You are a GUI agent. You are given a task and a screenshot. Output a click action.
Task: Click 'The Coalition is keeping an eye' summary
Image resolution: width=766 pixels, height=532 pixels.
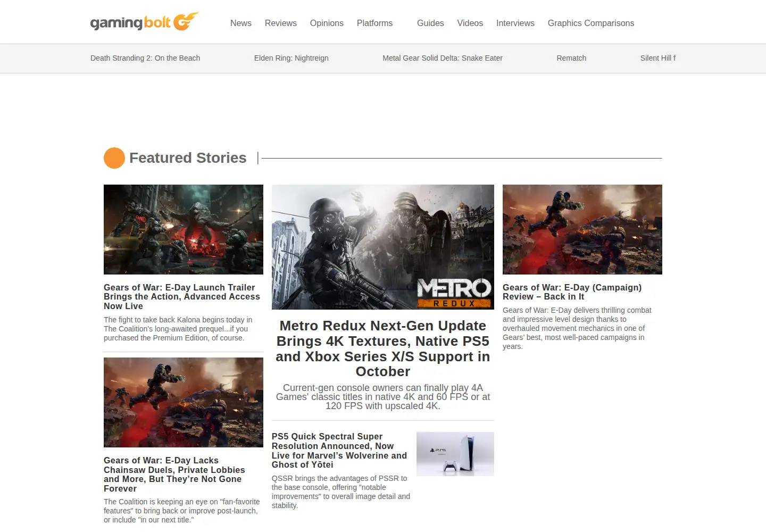pos(182,511)
